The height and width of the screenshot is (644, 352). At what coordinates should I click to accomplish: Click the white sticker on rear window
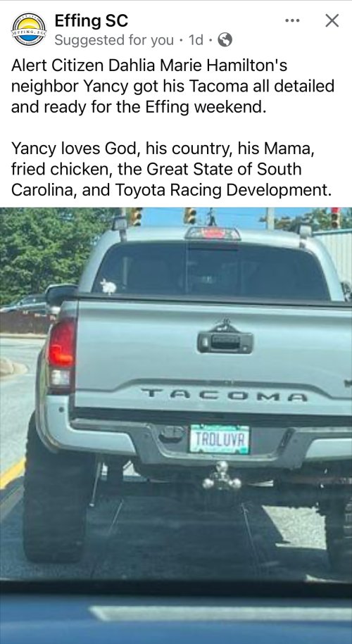click(x=108, y=286)
